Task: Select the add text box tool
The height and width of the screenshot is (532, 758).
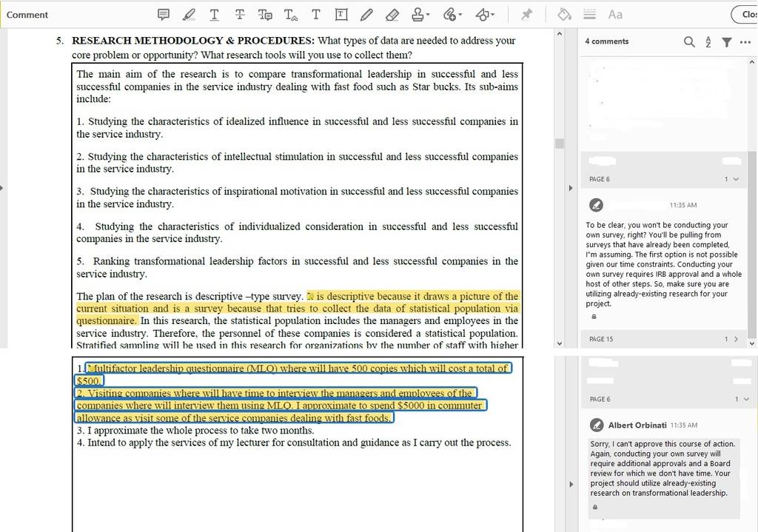Action: coord(341,15)
